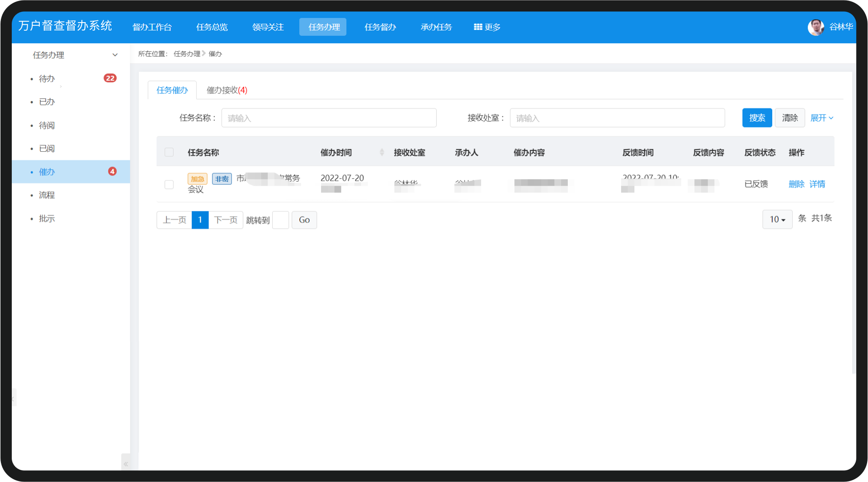Viewport: 868px width, 482px height.
Task: Click the red 4 badge on 催办
Action: tap(112, 171)
